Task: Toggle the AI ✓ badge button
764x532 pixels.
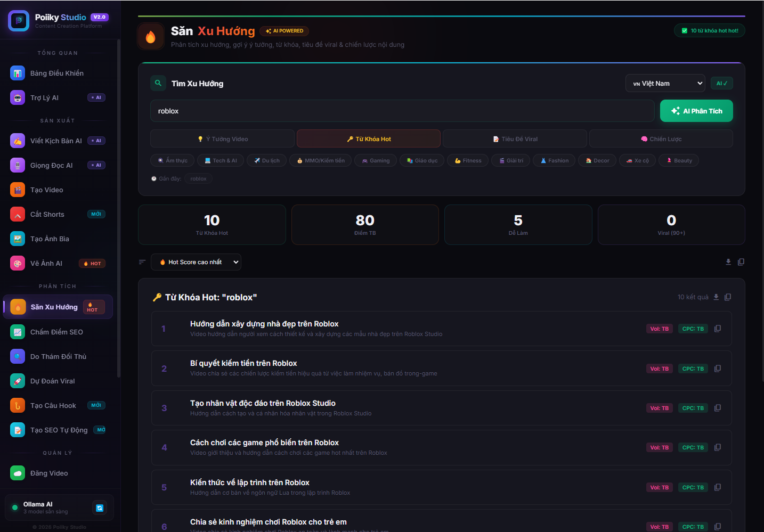Action: click(x=721, y=84)
